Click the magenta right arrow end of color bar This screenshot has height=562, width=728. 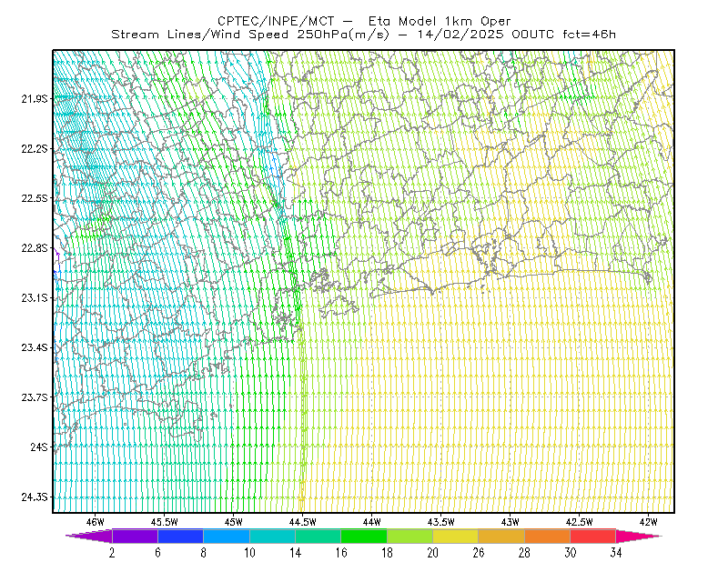pyautogui.click(x=638, y=536)
